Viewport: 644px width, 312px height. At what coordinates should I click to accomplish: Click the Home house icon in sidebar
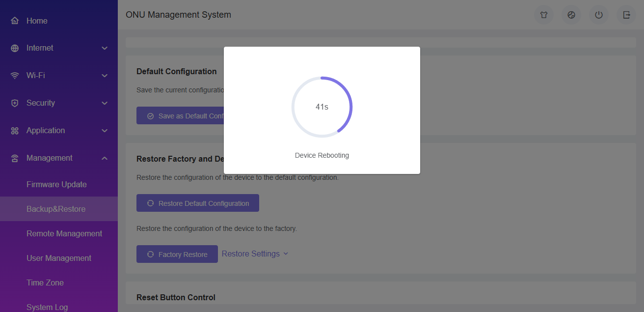point(15,21)
